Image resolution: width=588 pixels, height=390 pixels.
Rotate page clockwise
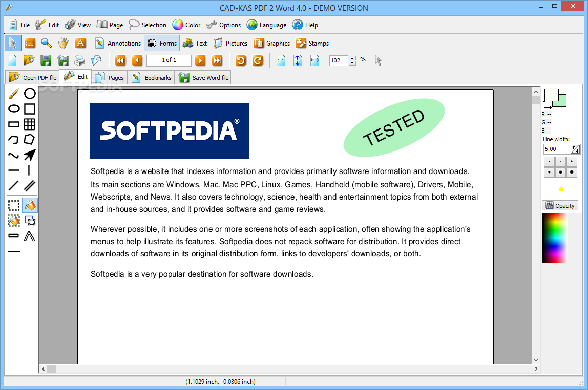click(258, 60)
